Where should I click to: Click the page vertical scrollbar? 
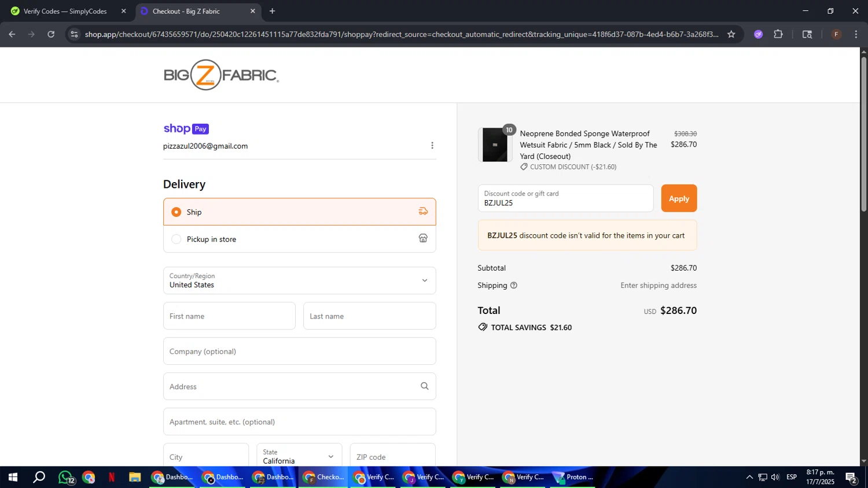click(x=864, y=133)
